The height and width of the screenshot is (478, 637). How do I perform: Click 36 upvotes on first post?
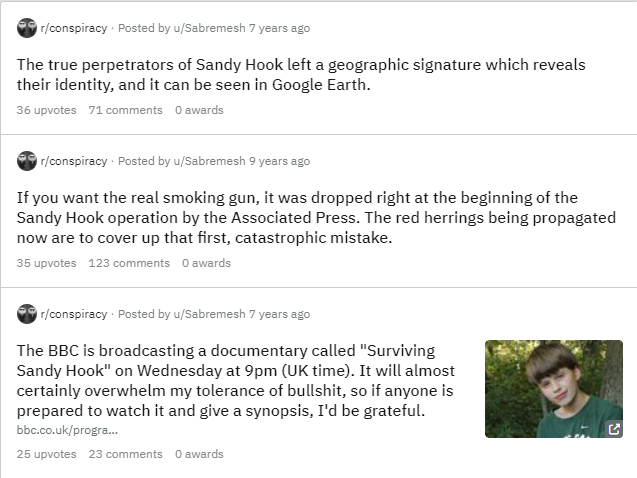point(46,110)
